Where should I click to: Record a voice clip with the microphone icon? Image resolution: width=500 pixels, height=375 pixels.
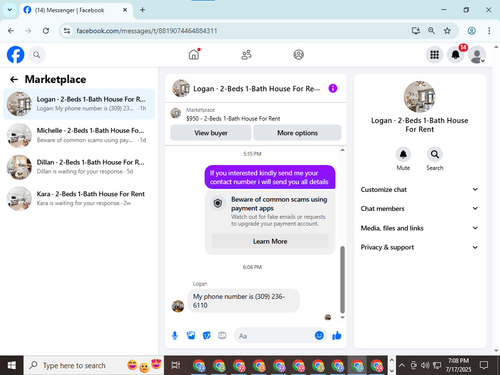175,335
